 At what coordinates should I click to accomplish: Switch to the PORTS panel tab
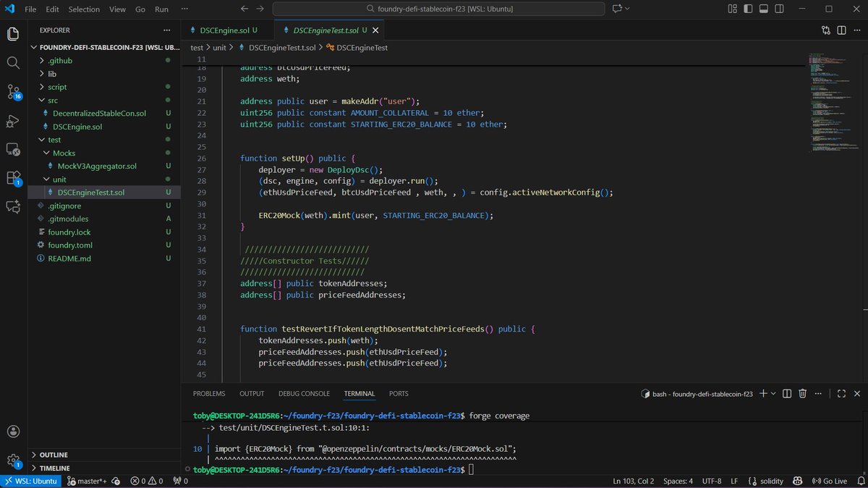pyautogui.click(x=399, y=394)
